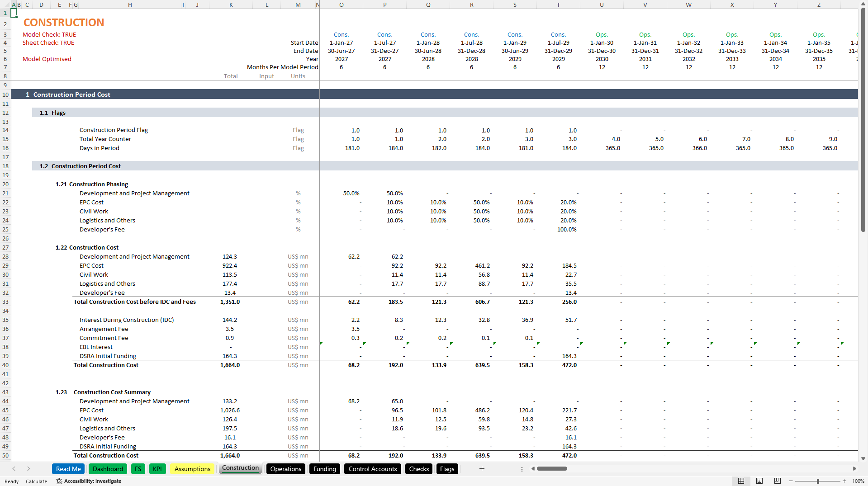868x486 pixels.
Task: Switch to Page Layout view icon
Action: [759, 481]
